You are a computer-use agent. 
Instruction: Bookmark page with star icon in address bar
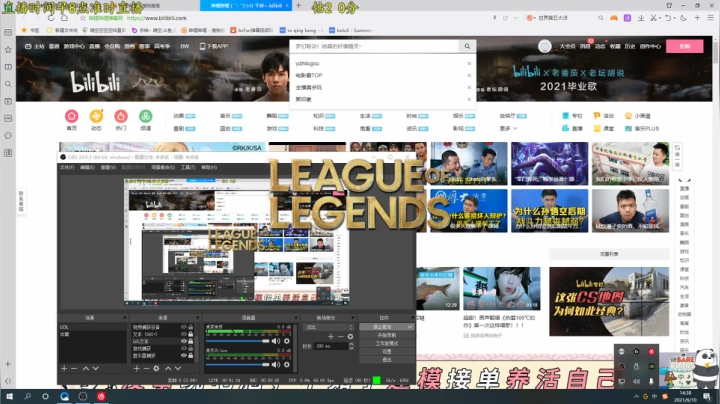click(x=83, y=18)
